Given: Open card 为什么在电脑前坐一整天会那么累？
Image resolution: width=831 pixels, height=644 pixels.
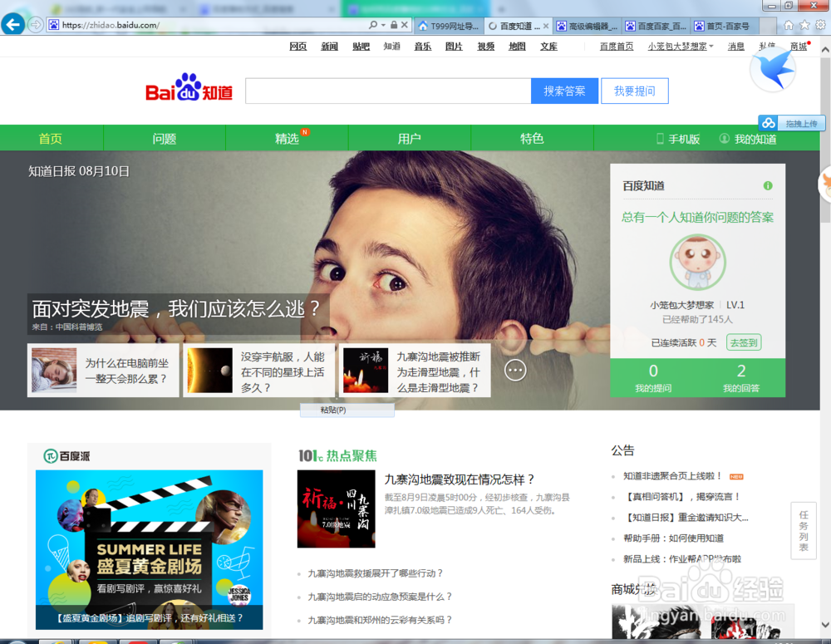Looking at the screenshot, I should point(103,370).
